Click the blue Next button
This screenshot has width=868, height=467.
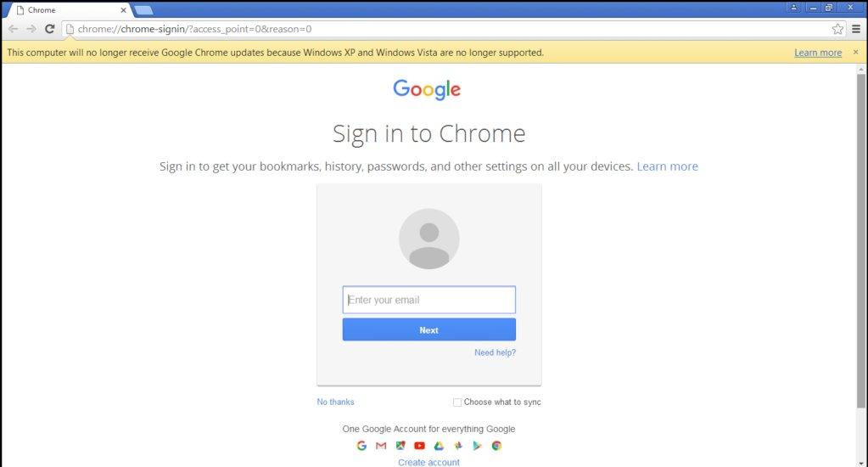[x=429, y=329]
